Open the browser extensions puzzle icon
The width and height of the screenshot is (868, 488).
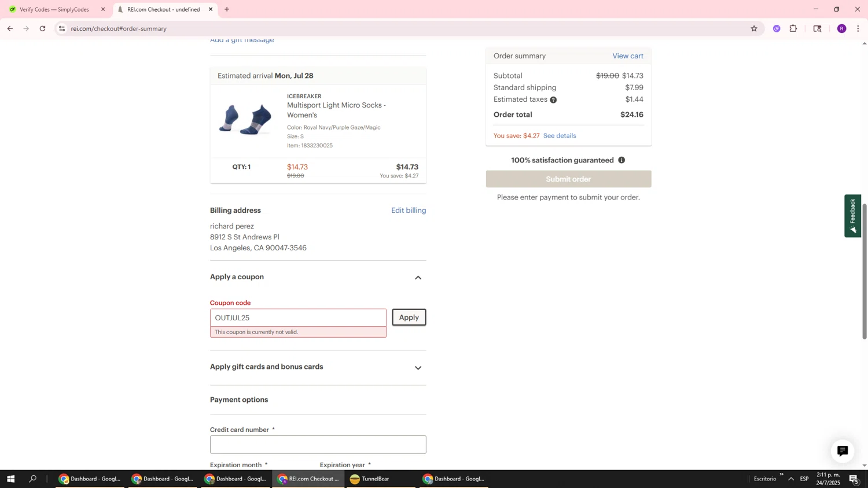pos(793,28)
